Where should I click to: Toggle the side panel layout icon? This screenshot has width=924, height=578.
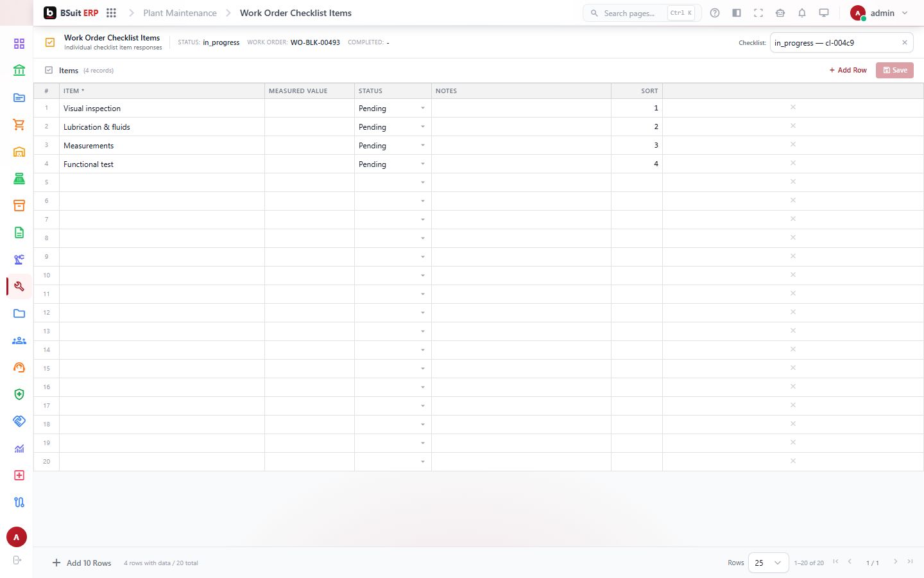[x=737, y=13]
